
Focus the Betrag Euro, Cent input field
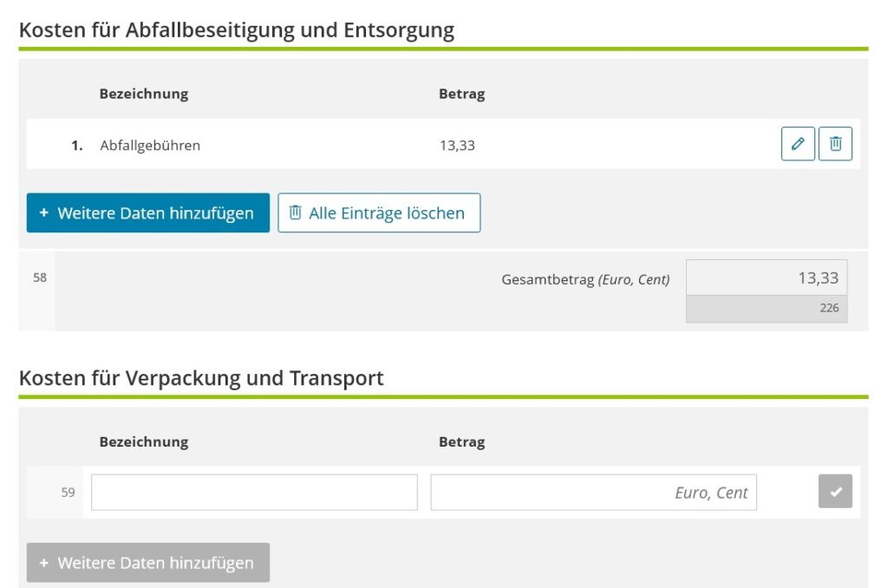[x=593, y=492]
